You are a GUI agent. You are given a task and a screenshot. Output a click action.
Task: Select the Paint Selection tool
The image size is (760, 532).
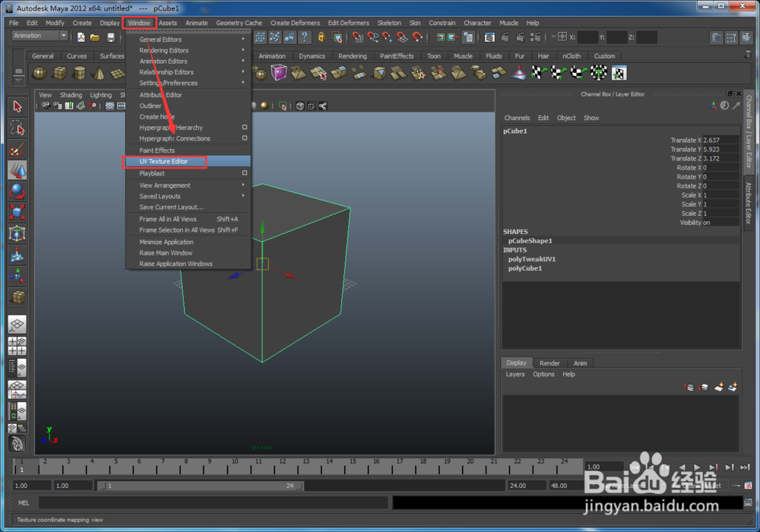coord(17,149)
